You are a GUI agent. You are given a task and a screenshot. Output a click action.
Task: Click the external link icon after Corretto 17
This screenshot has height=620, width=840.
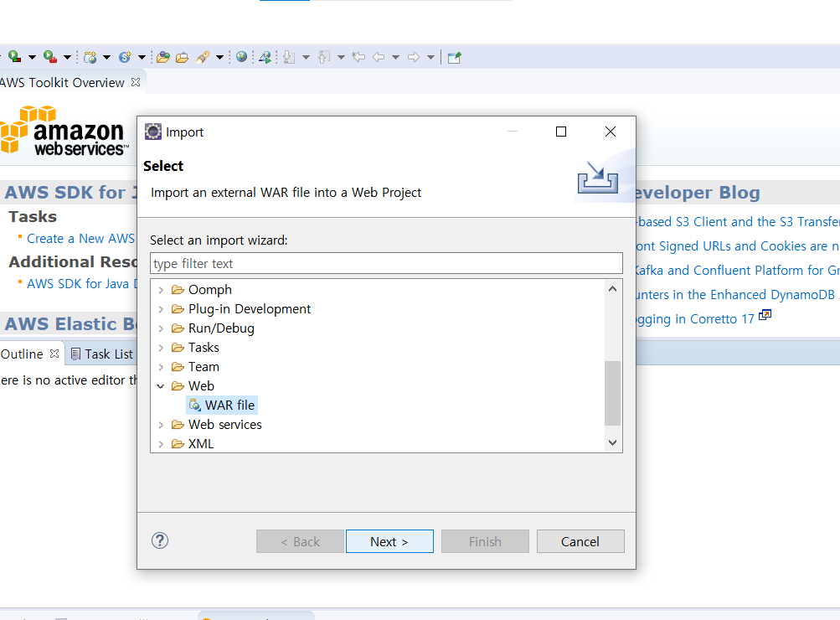click(765, 315)
